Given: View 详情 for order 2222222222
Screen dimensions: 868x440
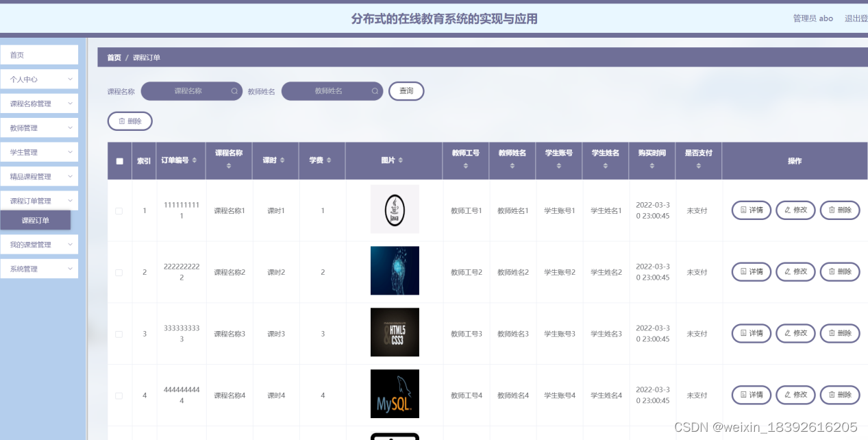Looking at the screenshot, I should pos(752,272).
